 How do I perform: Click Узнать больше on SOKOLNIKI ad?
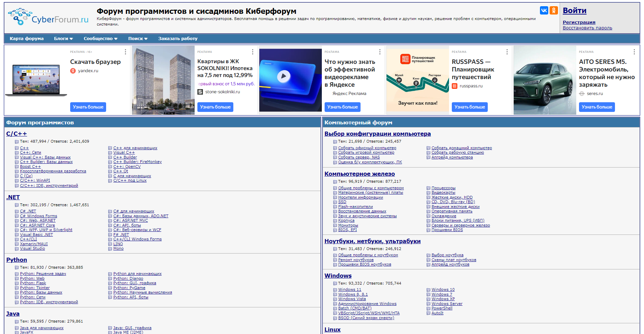(215, 107)
